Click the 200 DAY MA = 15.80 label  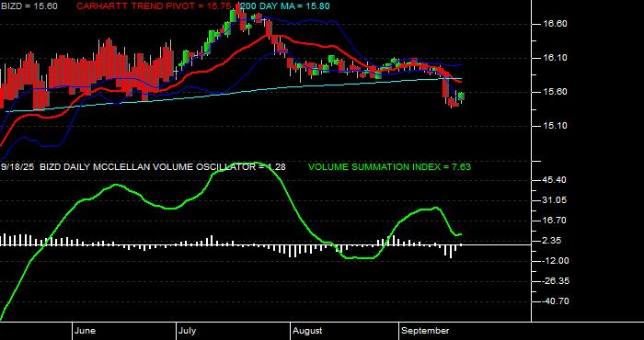click(x=284, y=6)
